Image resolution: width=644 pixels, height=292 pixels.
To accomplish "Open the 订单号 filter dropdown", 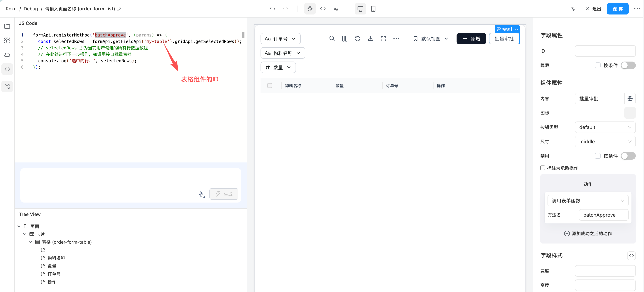I will 281,39.
